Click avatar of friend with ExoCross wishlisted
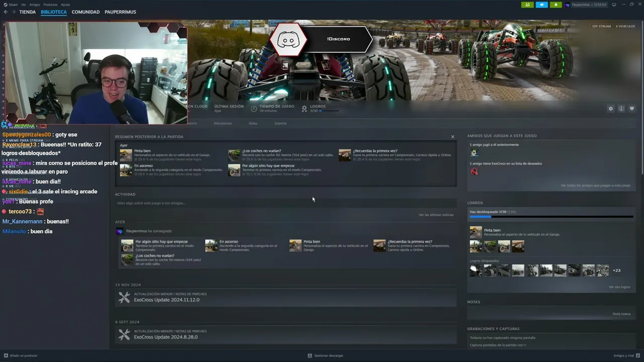This screenshot has width=644, height=362. pos(474,171)
